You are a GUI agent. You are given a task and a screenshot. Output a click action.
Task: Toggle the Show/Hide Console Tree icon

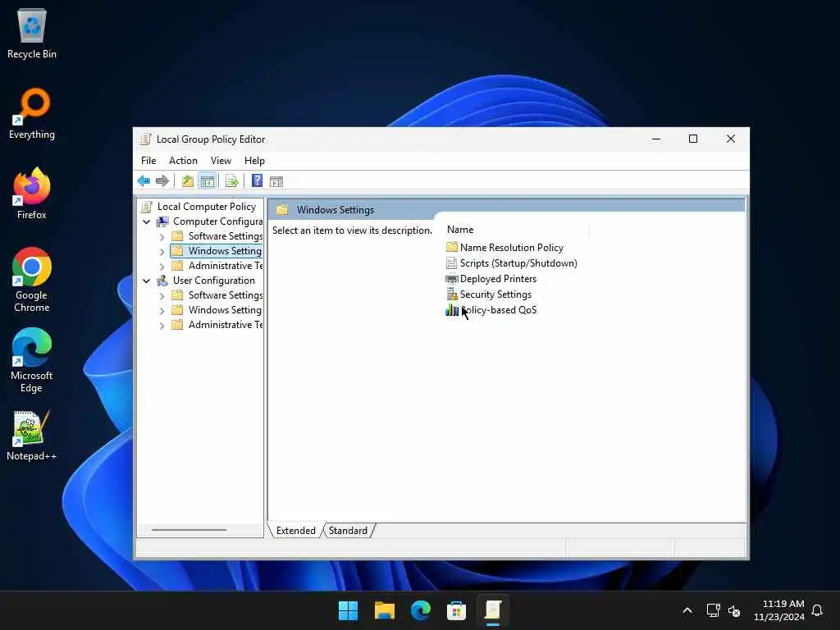pos(207,181)
